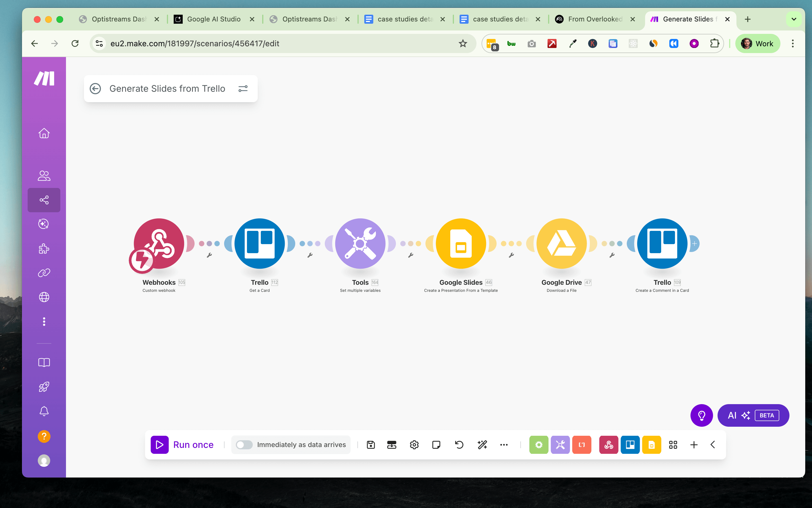The width and height of the screenshot is (812, 508).
Task: Switch to the first Optistreams Dash tab
Action: pos(119,19)
